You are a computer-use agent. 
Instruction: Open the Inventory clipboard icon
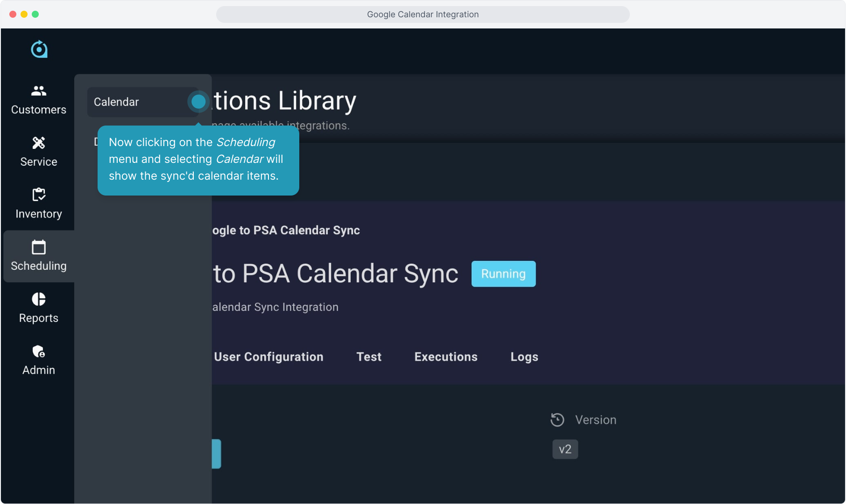tap(39, 195)
